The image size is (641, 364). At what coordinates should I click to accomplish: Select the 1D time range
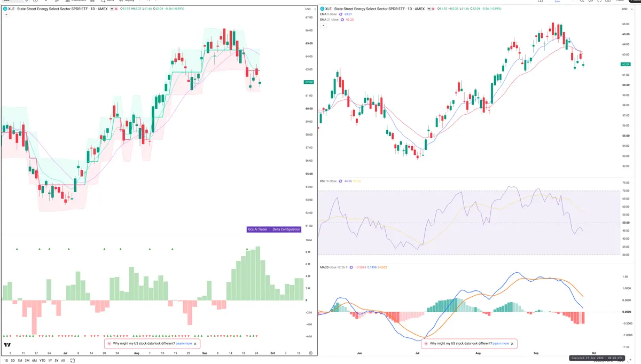5,360
